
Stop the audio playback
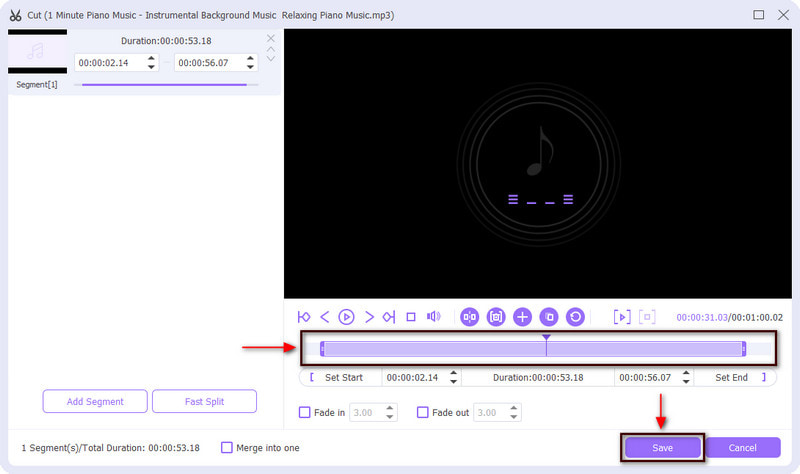[411, 317]
